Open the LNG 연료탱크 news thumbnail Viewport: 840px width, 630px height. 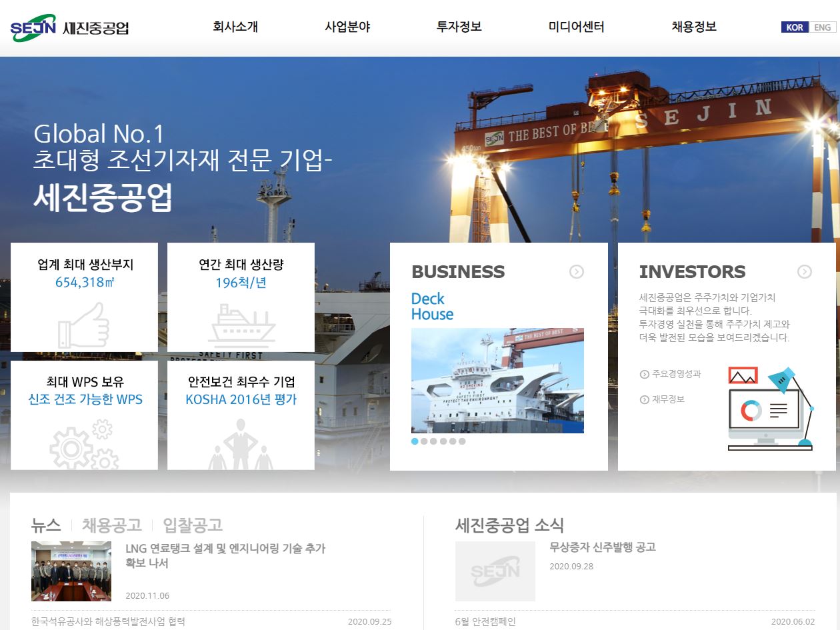[x=71, y=571]
